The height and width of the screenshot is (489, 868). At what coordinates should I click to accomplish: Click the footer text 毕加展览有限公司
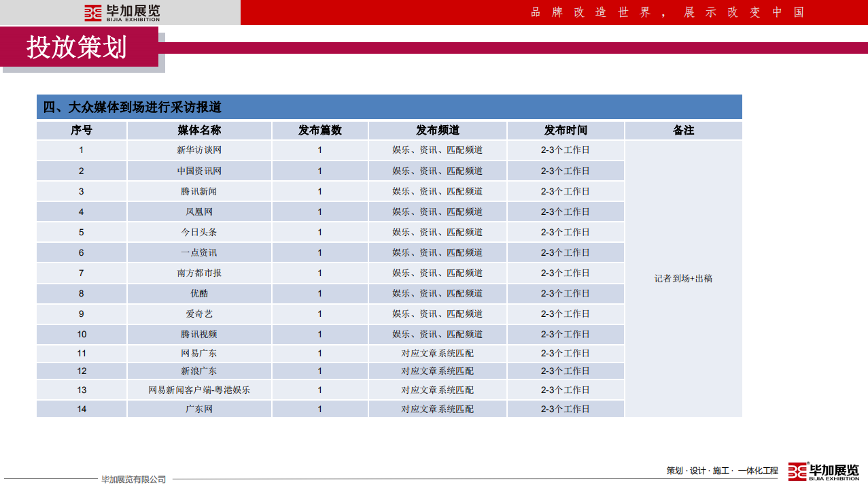tap(133, 479)
